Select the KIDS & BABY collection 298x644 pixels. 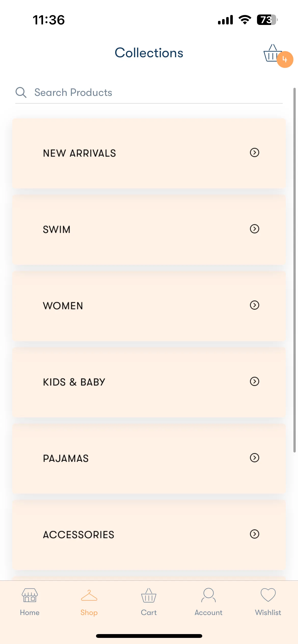pyautogui.click(x=149, y=382)
